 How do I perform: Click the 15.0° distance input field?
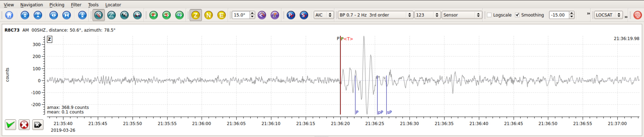(241, 15)
